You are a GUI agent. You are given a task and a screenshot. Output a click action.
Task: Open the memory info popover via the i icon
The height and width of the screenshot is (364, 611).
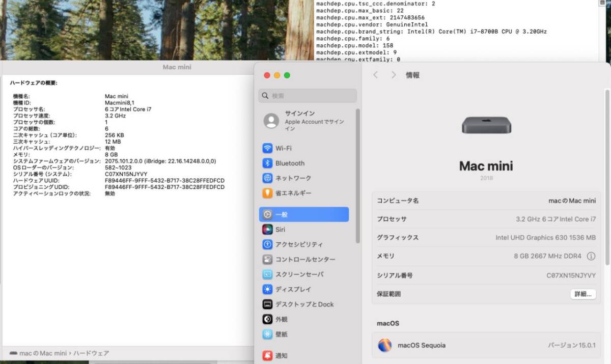pyautogui.click(x=591, y=256)
